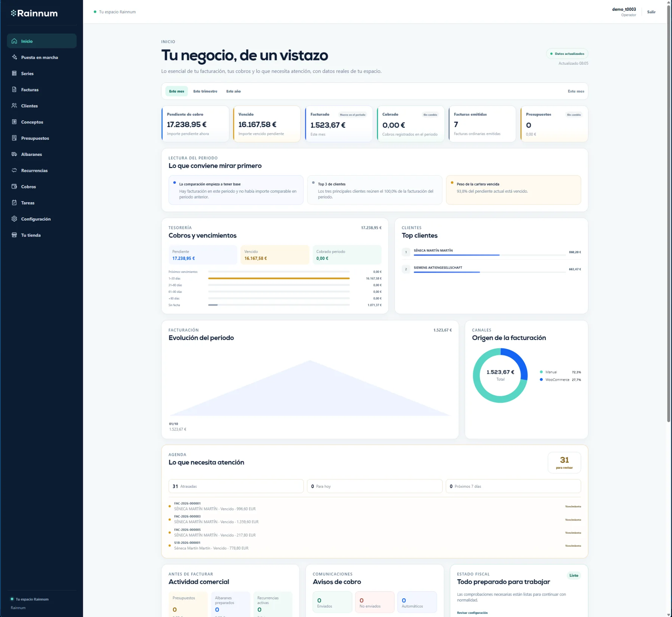This screenshot has width=672, height=617.
Task: Select the Próximos 7 días filter
Action: tap(513, 486)
